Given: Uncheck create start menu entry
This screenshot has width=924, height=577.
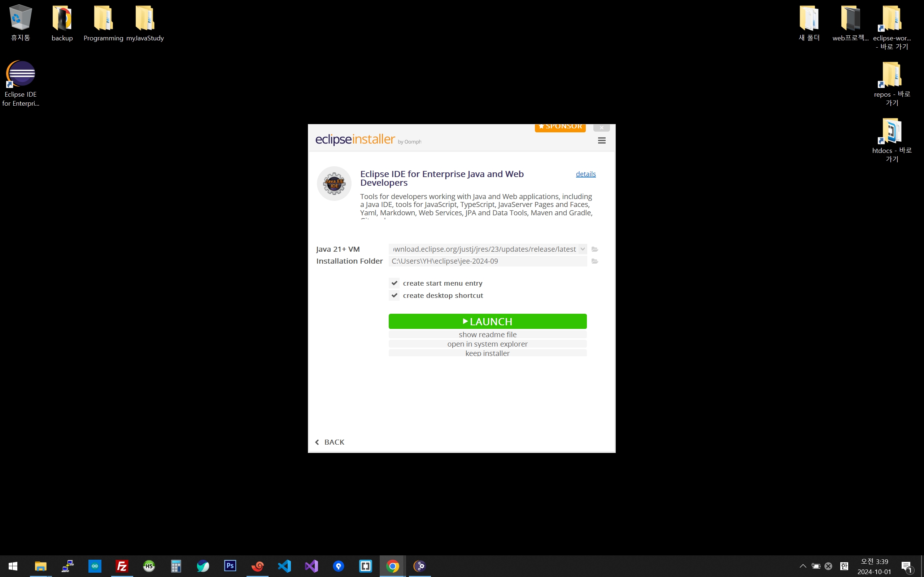Looking at the screenshot, I should click(x=395, y=283).
